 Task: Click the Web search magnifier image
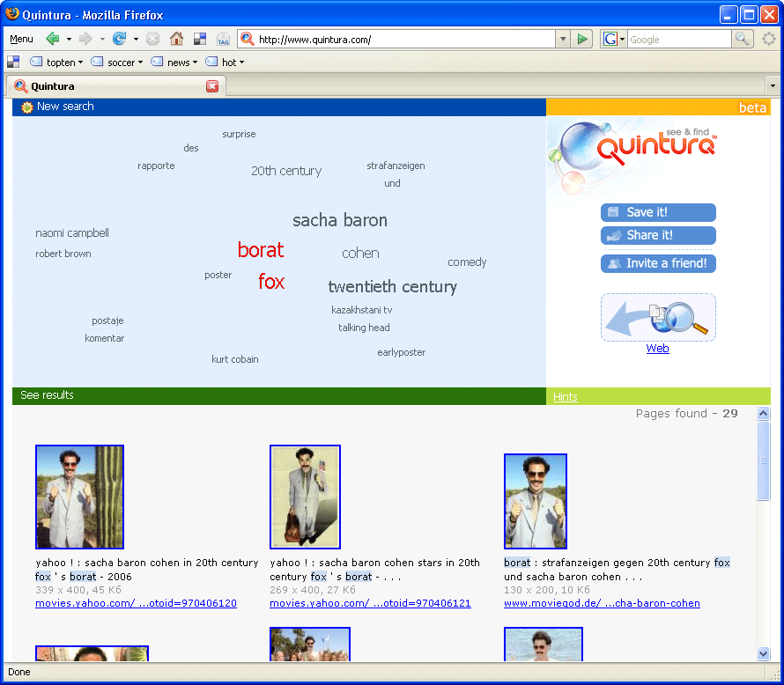pyautogui.click(x=658, y=318)
